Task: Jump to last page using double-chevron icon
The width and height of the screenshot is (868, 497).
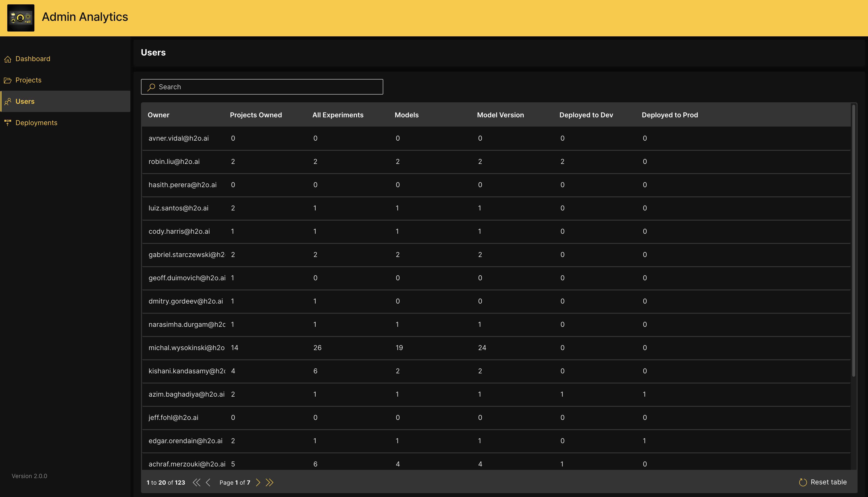Action: point(269,482)
